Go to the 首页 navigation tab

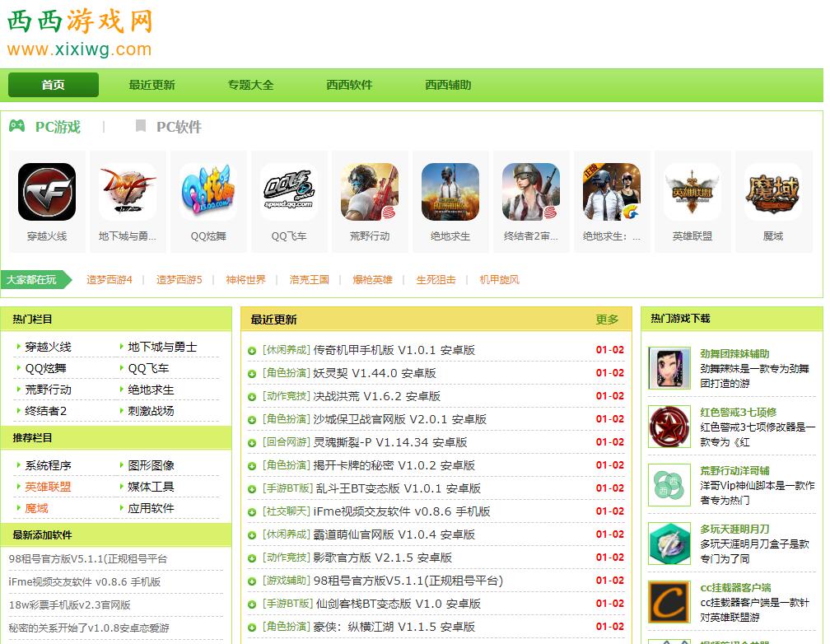tap(54, 85)
